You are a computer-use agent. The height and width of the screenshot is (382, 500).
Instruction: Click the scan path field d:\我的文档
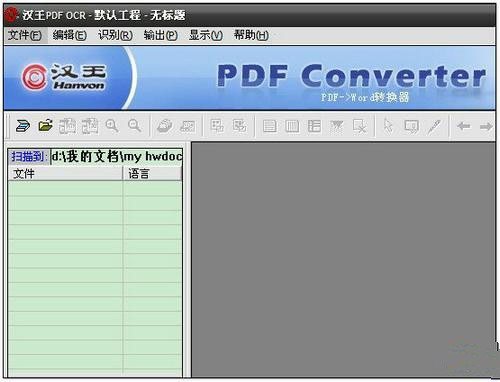coord(117,156)
